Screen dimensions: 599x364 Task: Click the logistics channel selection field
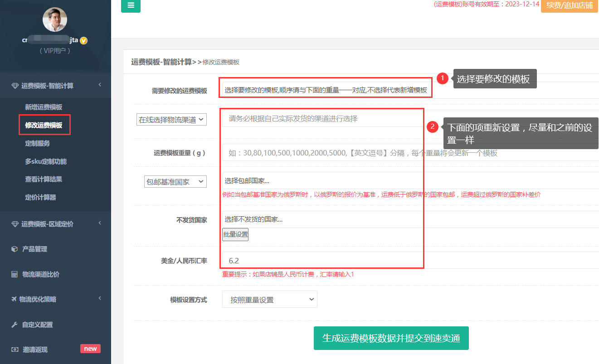(410, 118)
